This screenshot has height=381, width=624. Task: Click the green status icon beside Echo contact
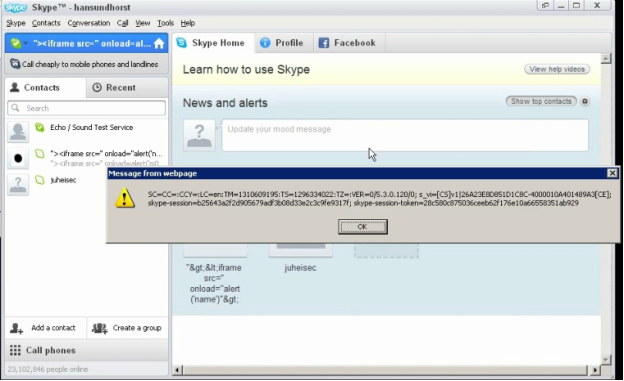(39, 127)
